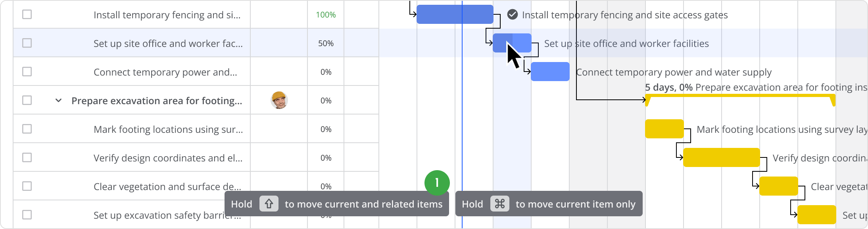Click the Connect temporary power Gantt bar
The image size is (868, 229).
pos(550,72)
